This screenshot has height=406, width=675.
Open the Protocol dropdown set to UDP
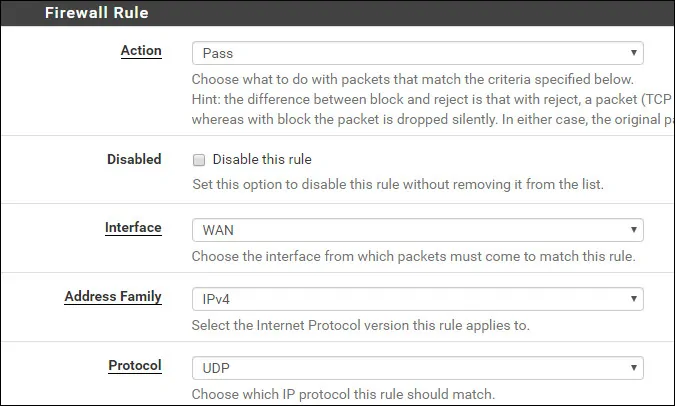416,368
